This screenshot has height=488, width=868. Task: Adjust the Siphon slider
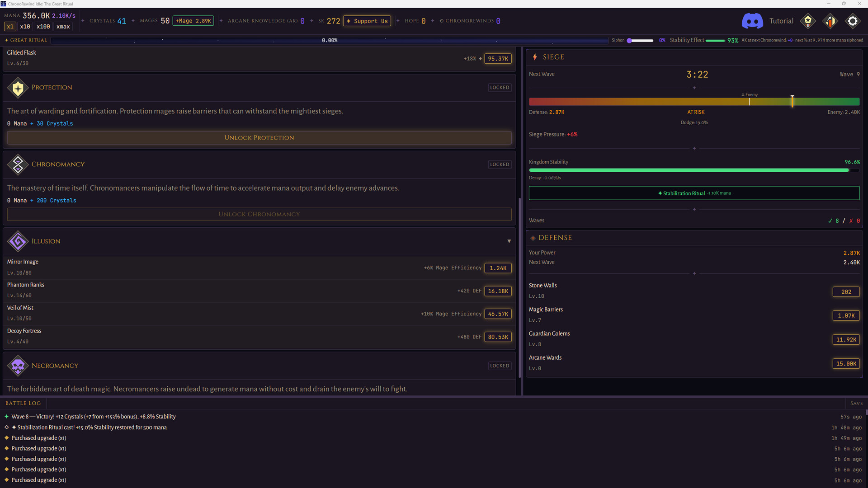point(640,41)
